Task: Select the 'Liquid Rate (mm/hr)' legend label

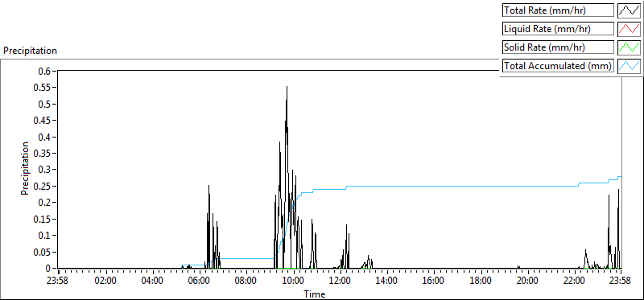Action: 558,29
